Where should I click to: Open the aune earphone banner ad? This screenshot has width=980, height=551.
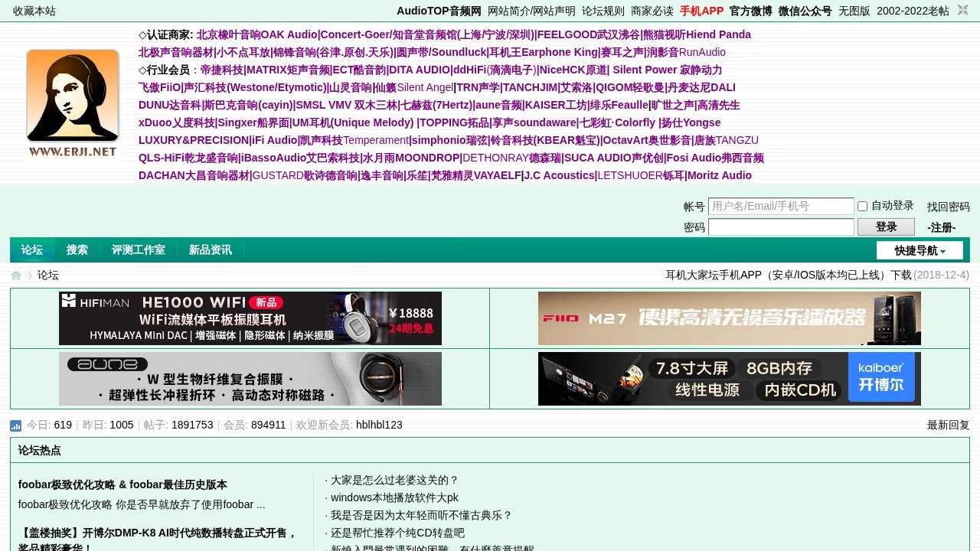tap(250, 379)
